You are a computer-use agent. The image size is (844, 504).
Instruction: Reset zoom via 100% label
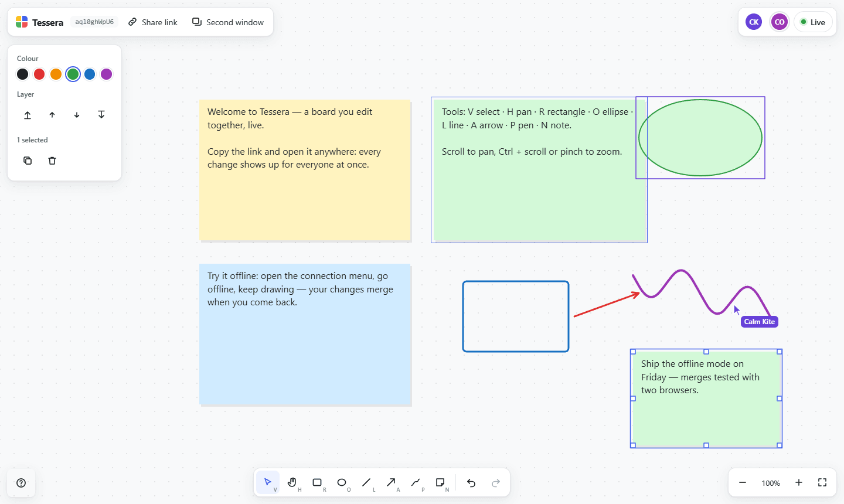click(x=771, y=483)
